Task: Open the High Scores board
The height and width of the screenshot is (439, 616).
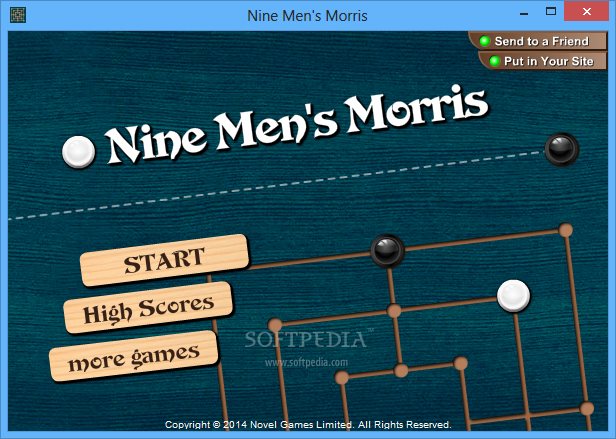Action: (x=148, y=308)
